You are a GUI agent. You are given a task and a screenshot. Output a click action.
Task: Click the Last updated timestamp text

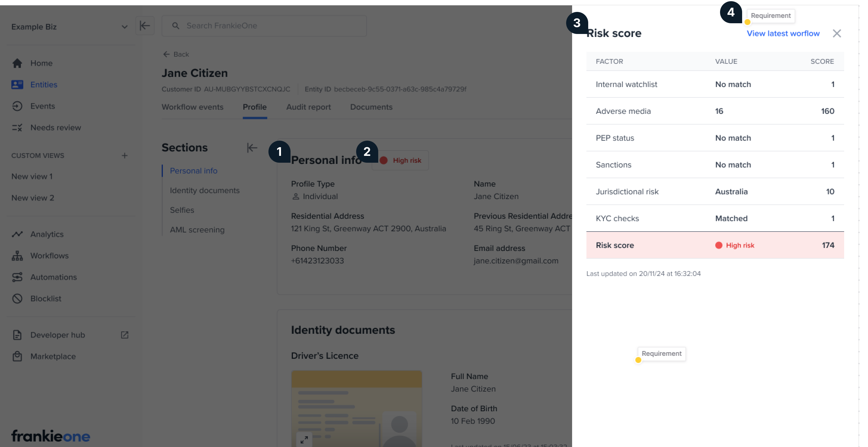coord(644,274)
